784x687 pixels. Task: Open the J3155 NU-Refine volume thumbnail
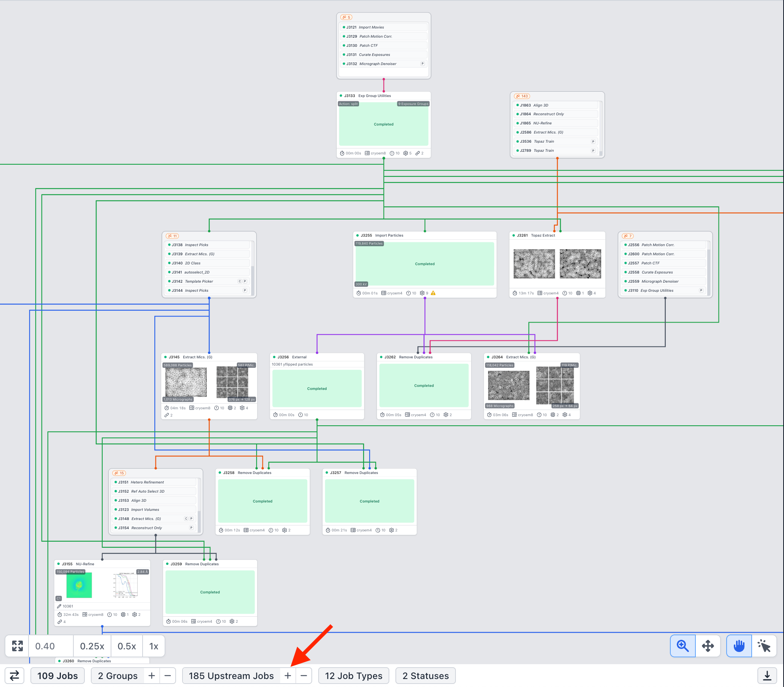click(79, 585)
